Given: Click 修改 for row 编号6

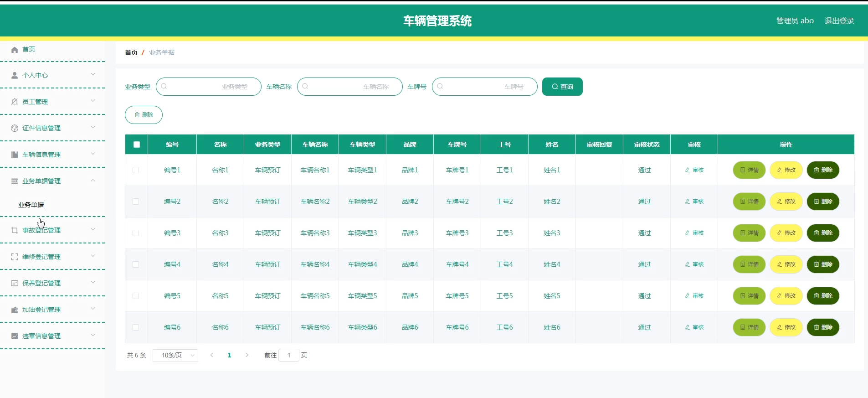Looking at the screenshot, I should pos(786,327).
